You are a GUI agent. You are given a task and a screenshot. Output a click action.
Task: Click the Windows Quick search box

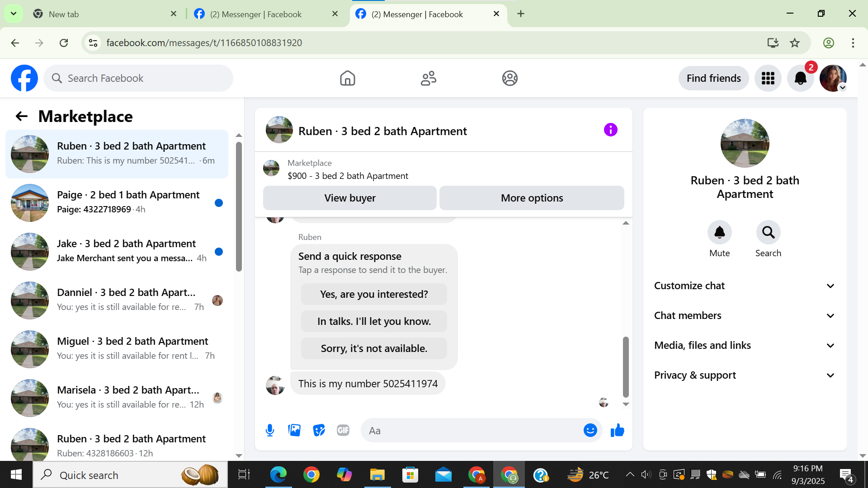point(130,475)
